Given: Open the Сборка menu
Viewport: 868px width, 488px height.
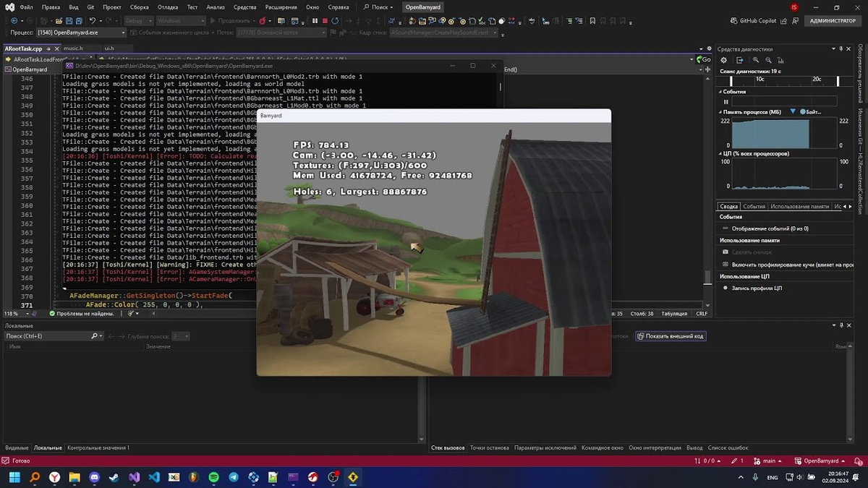Looking at the screenshot, I should pos(140,7).
